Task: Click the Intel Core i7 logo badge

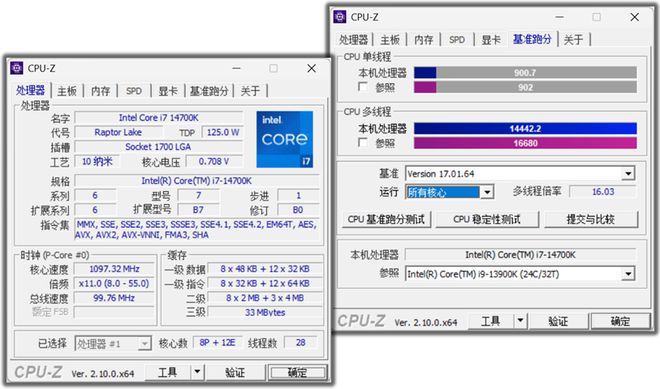Action: coord(285,139)
